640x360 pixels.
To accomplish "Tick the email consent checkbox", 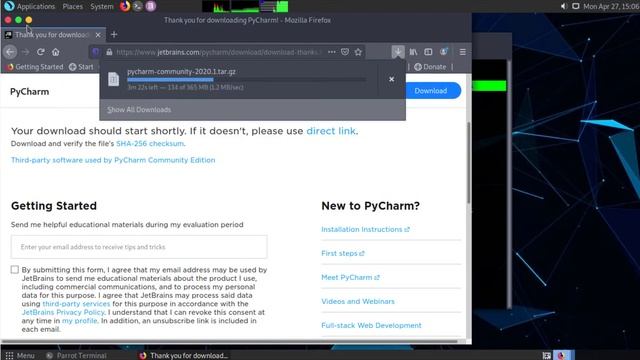I will click(x=15, y=269).
